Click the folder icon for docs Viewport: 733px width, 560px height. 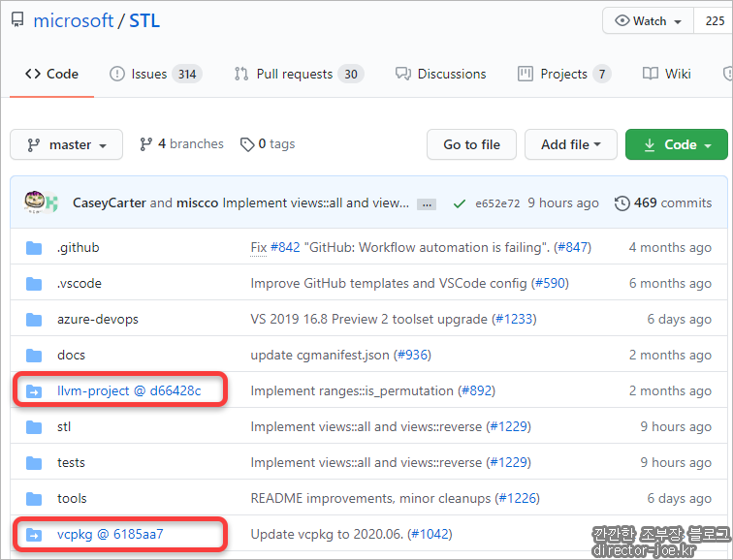(34, 356)
